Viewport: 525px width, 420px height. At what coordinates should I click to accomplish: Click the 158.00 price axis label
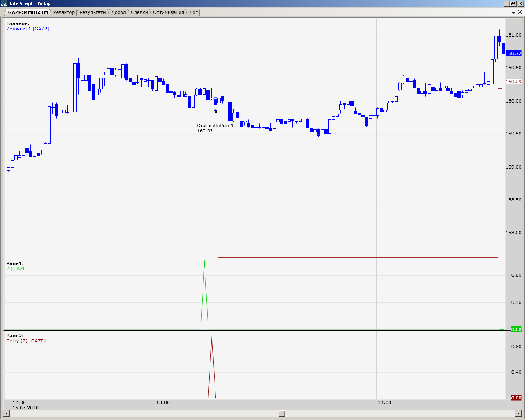514,233
